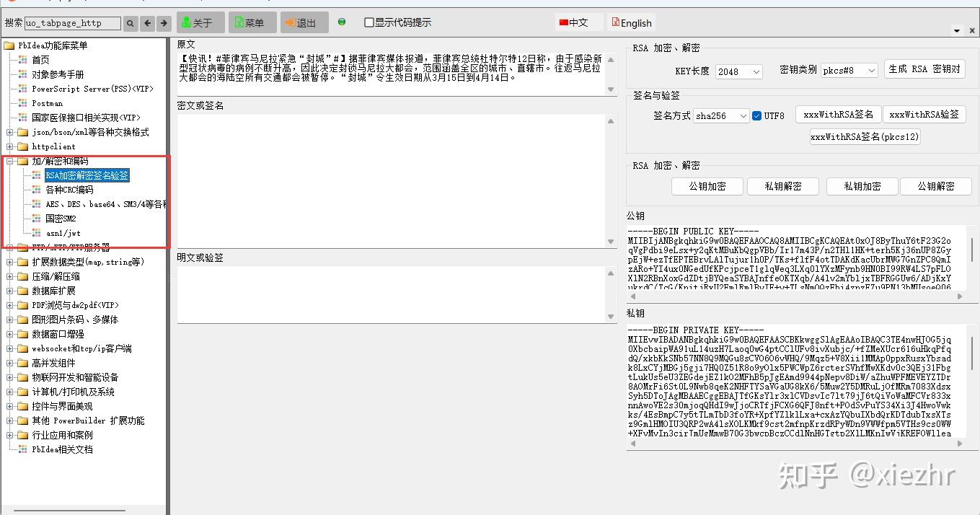Expand the 物联网开发和智能设备 node
Screen dimensions: 980x515
click(x=10, y=377)
